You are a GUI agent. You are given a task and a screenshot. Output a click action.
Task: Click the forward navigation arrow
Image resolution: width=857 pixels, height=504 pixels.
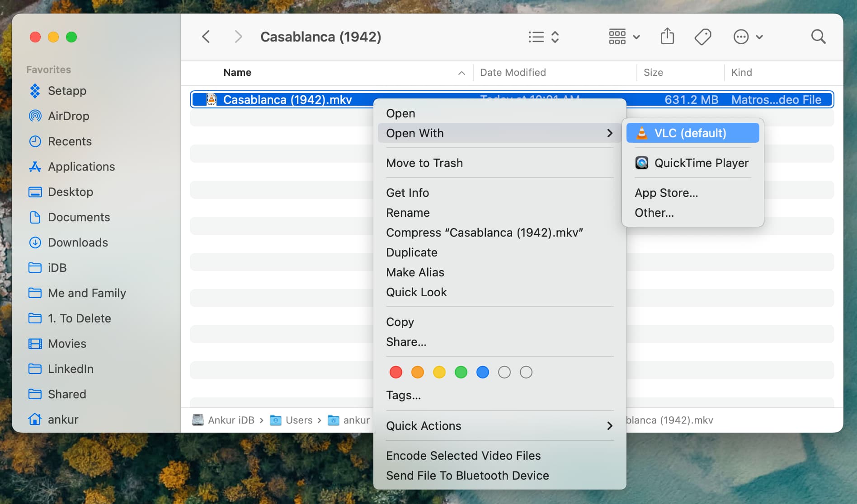[x=238, y=37]
